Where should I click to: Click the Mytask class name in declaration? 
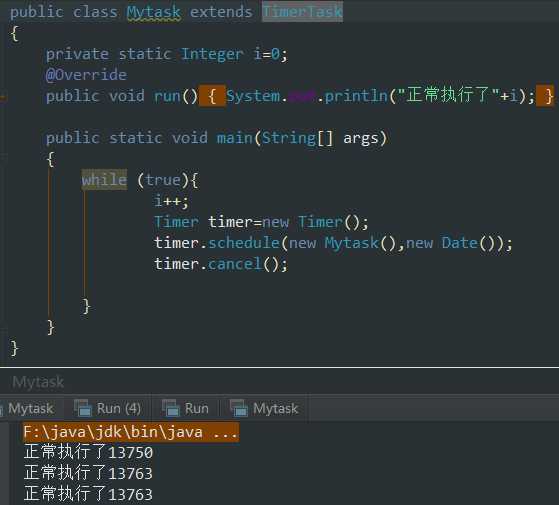point(154,12)
